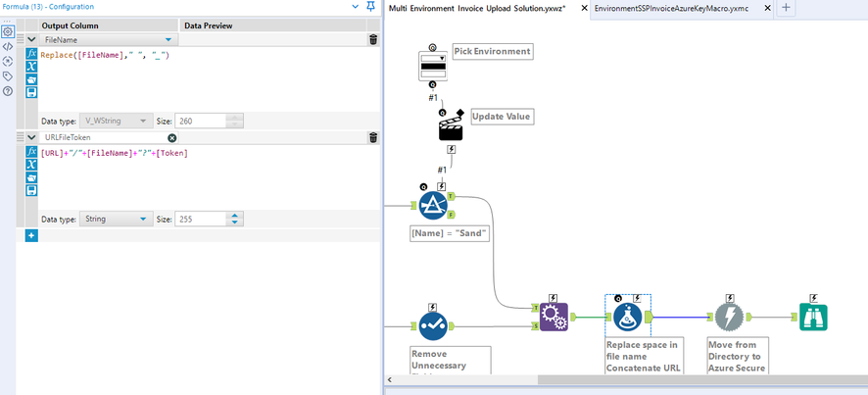The height and width of the screenshot is (395, 868).
Task: Select the Pick Environment drop down tool
Action: (x=433, y=66)
